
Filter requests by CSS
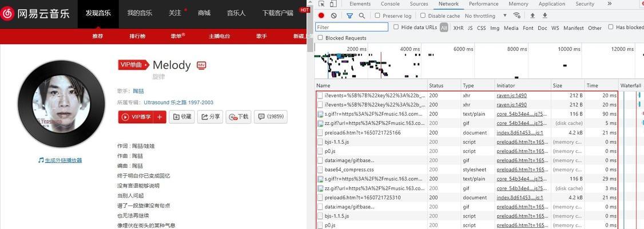[x=482, y=28]
